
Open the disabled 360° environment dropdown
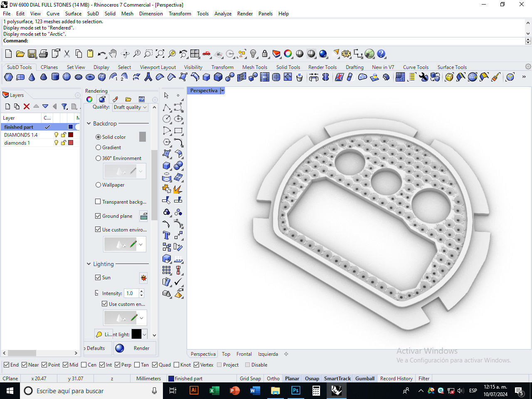(141, 171)
